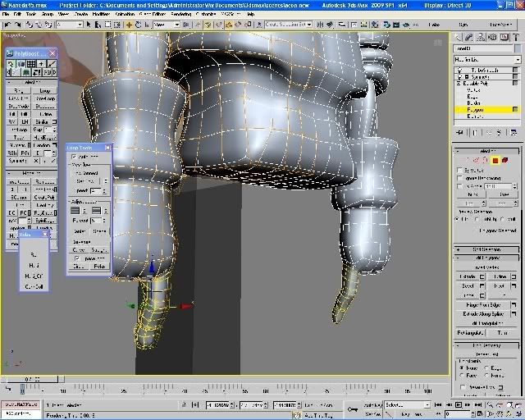The height and width of the screenshot is (420, 525).
Task: Enable the Ignore Backfacing checkbox
Action: coord(459,178)
